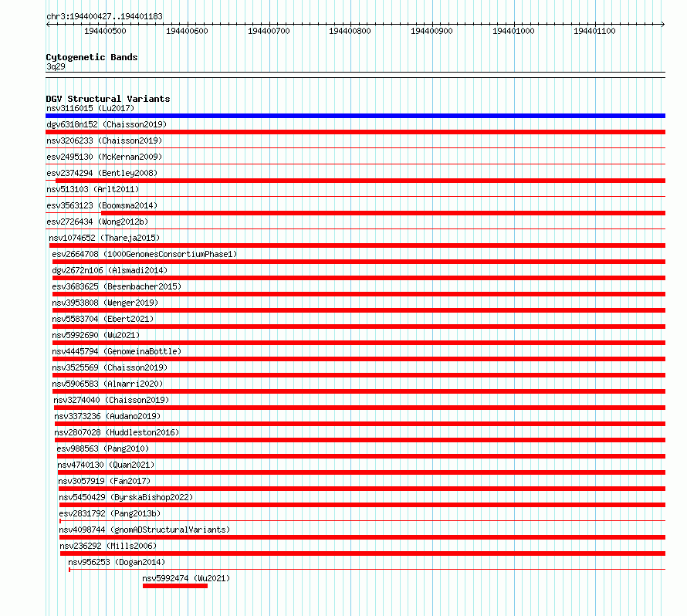This screenshot has height=616, width=687.
Task: Open esv2664708 (1000GenomesConsortiumPhase1) variant
Action: [144, 254]
